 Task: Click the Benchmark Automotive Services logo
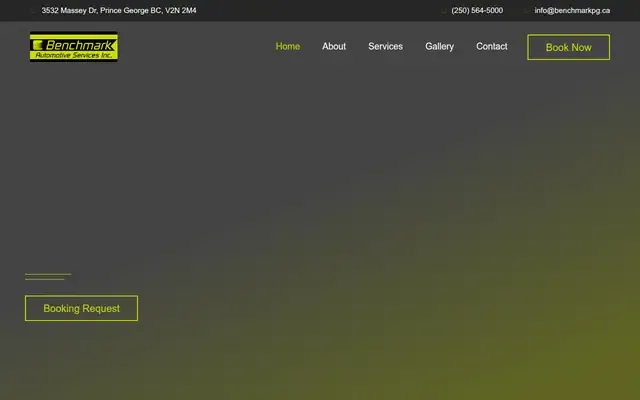click(74, 47)
